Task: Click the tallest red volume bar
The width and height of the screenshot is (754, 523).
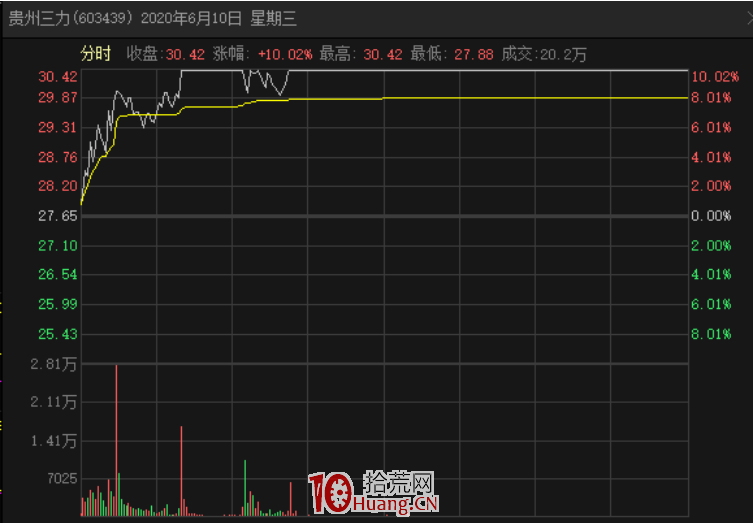Action: (116, 440)
